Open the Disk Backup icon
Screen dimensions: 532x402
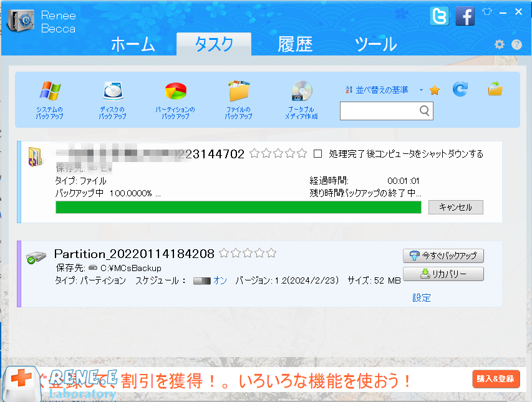113,91
